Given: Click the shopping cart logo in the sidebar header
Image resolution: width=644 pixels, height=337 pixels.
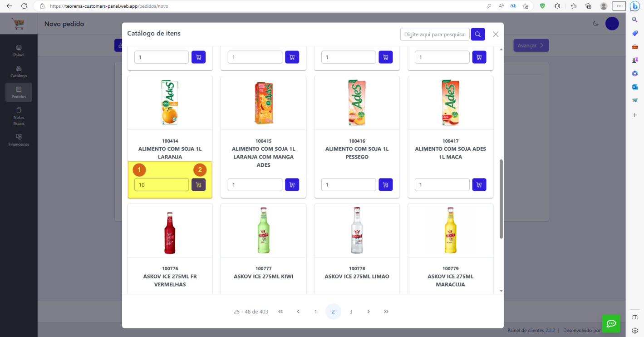Looking at the screenshot, I should [x=19, y=24].
